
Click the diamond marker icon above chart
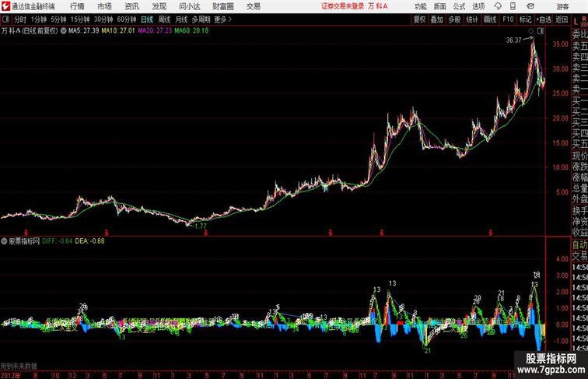coord(531,31)
